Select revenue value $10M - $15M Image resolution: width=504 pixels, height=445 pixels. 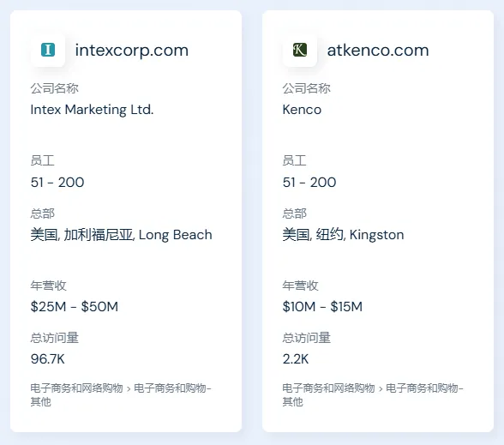322,306
